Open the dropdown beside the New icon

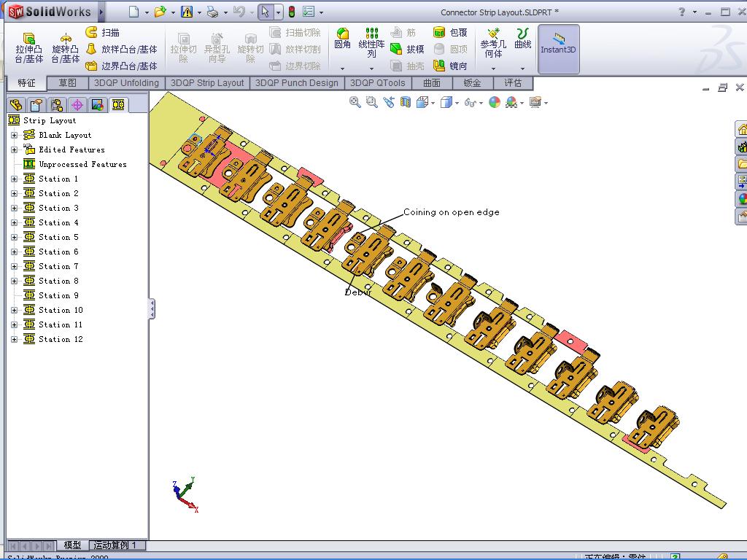[x=147, y=12]
